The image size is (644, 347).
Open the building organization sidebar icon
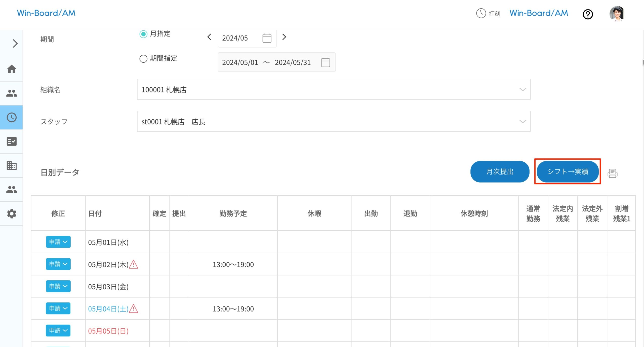click(12, 165)
